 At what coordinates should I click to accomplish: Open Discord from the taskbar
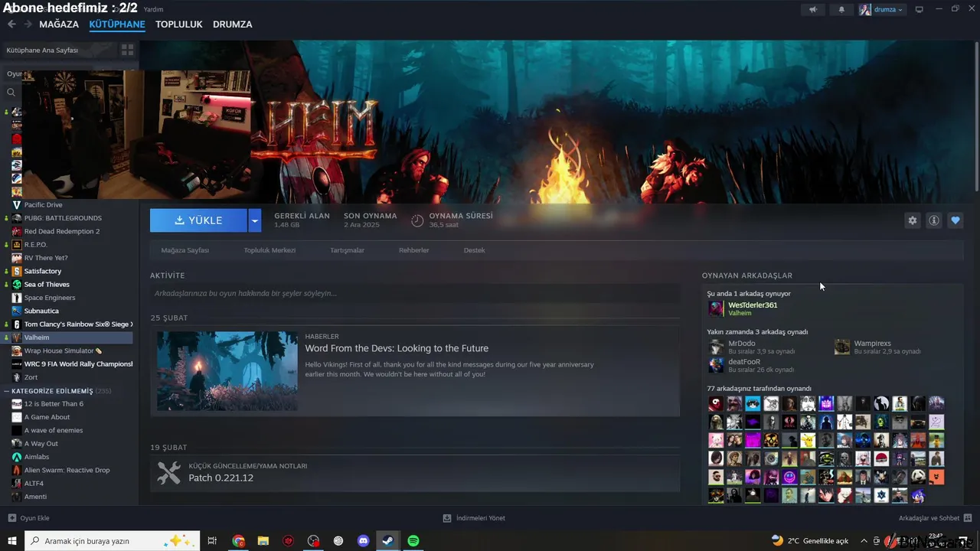pyautogui.click(x=364, y=541)
